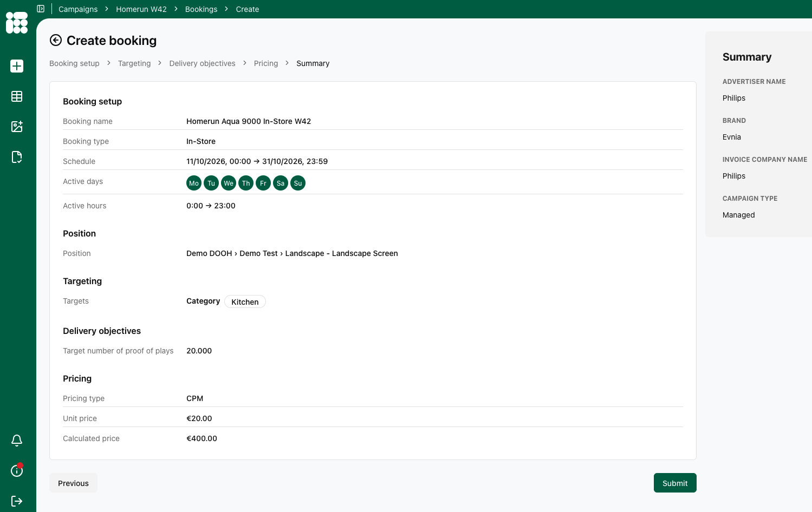Click the We active day badge
This screenshot has width=812, height=512.
229,183
